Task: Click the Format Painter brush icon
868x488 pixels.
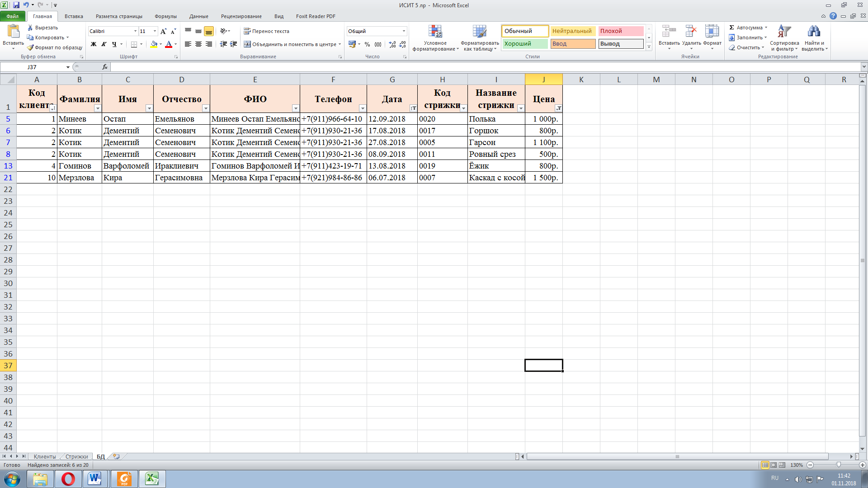Action: click(30, 47)
